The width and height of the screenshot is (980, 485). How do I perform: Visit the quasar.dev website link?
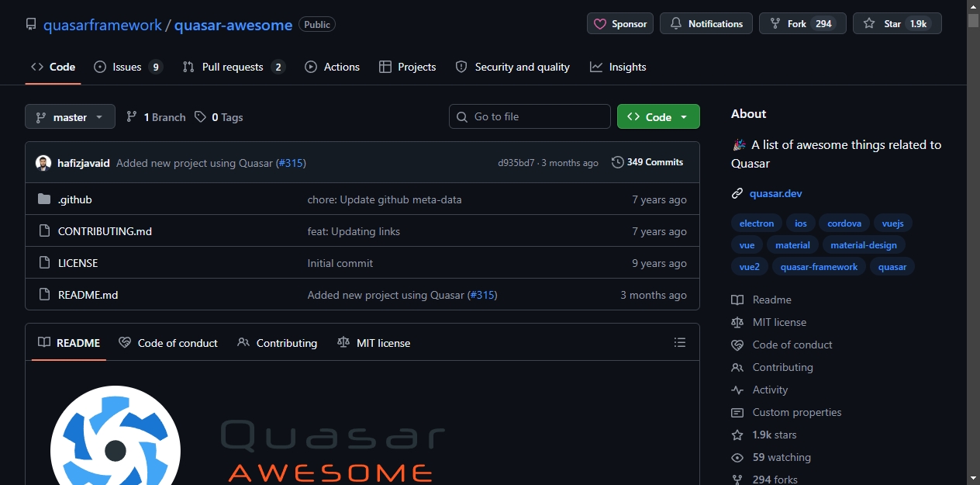point(775,193)
